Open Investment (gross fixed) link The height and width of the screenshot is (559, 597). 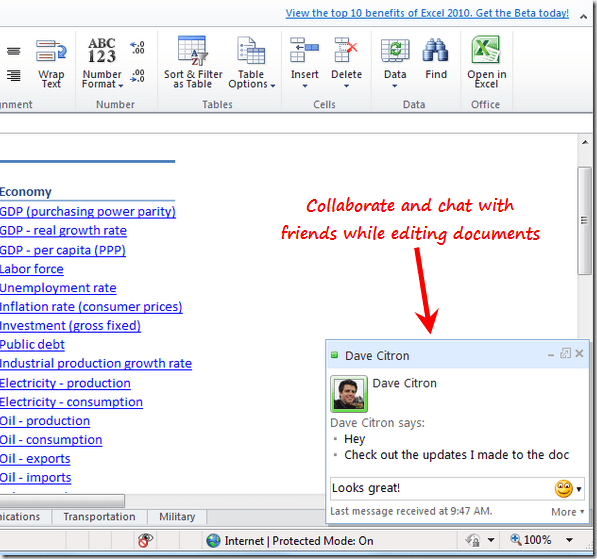[70, 326]
